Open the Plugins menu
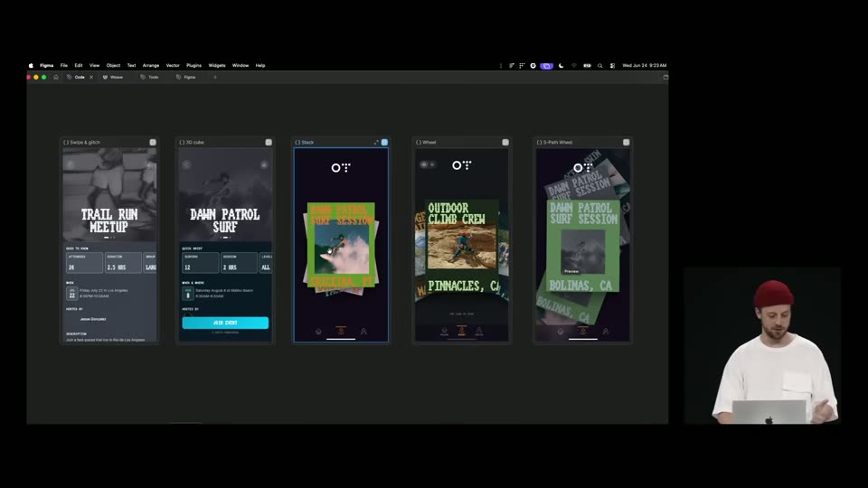Screen dimensions: 868x488 (x=193, y=65)
